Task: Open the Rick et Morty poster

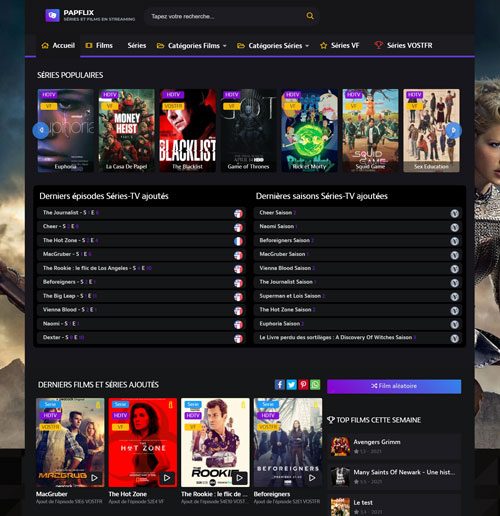Action: point(310,130)
